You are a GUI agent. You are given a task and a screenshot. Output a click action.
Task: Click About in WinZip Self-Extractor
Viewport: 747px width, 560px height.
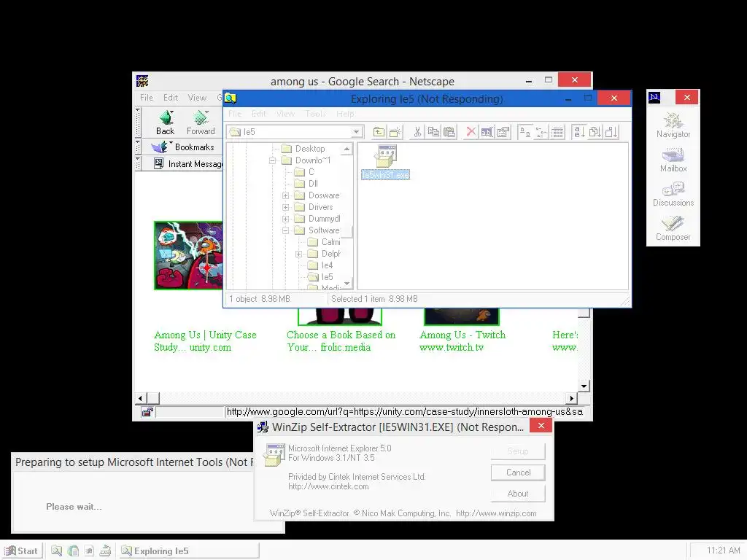tap(519, 494)
